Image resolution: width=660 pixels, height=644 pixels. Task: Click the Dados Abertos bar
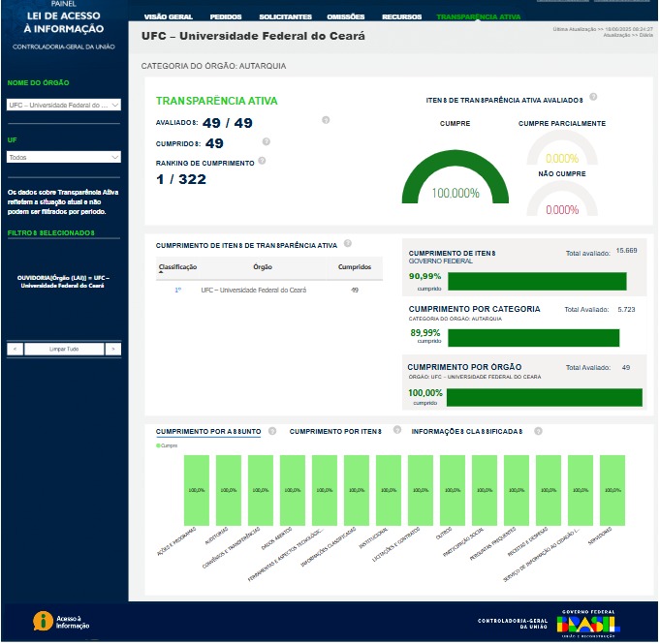[x=293, y=490]
